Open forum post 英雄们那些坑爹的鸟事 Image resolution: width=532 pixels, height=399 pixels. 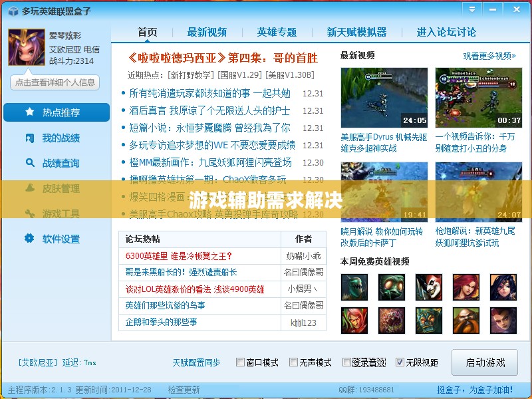[165, 305]
